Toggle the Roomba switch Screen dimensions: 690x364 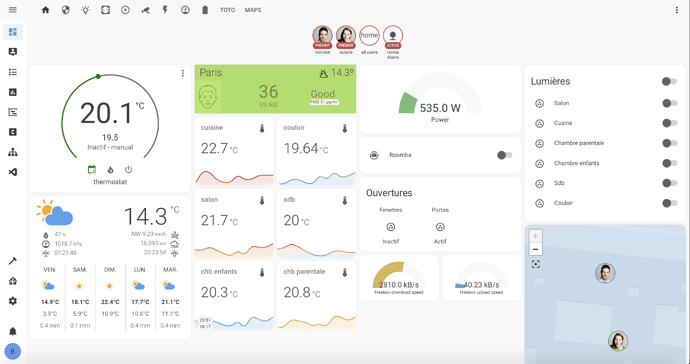click(x=504, y=155)
